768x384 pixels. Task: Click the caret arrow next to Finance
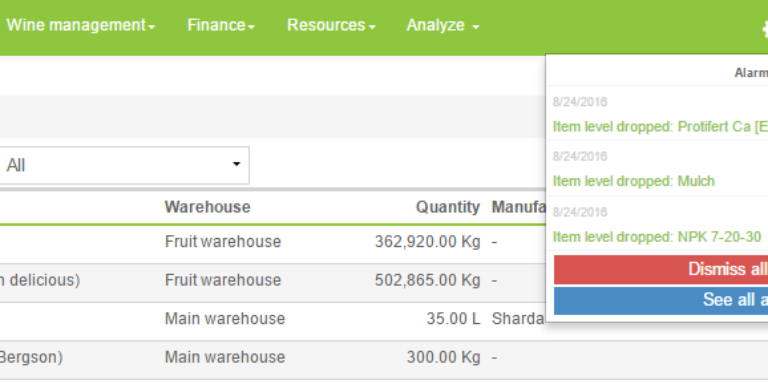point(251,27)
